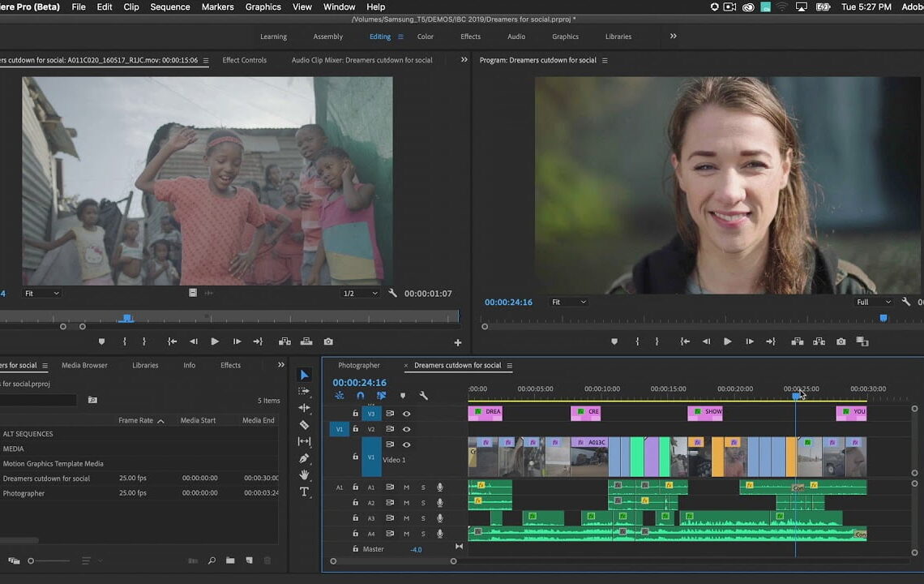This screenshot has width=924, height=584.
Task: Click the Export Frame camera icon in Program monitor
Action: point(840,341)
